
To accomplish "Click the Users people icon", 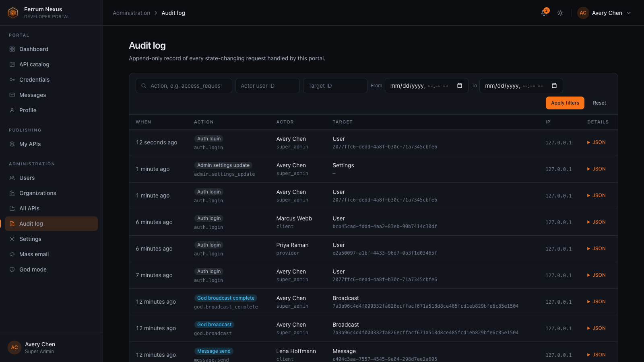I will coord(12,178).
